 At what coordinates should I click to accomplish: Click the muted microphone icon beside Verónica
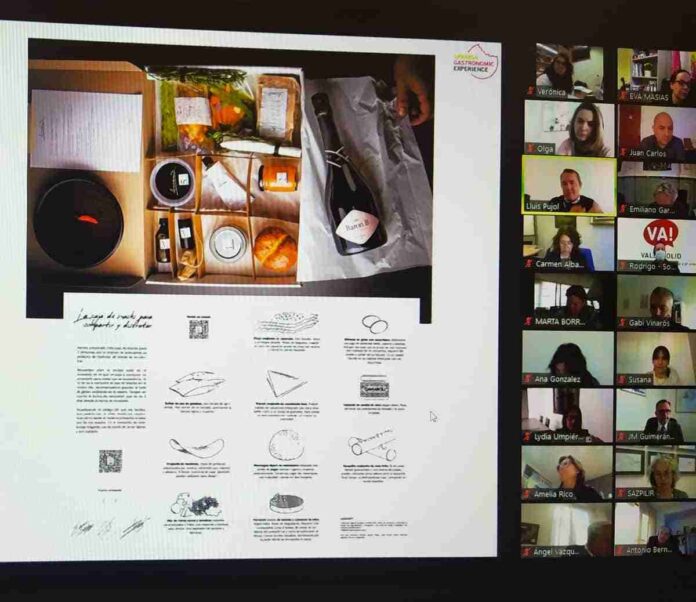coord(530,93)
